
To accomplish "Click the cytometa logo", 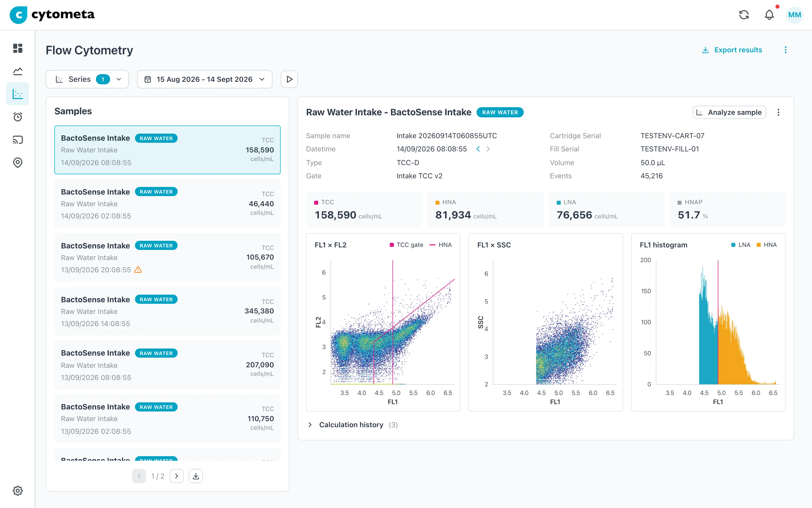I will (52, 15).
